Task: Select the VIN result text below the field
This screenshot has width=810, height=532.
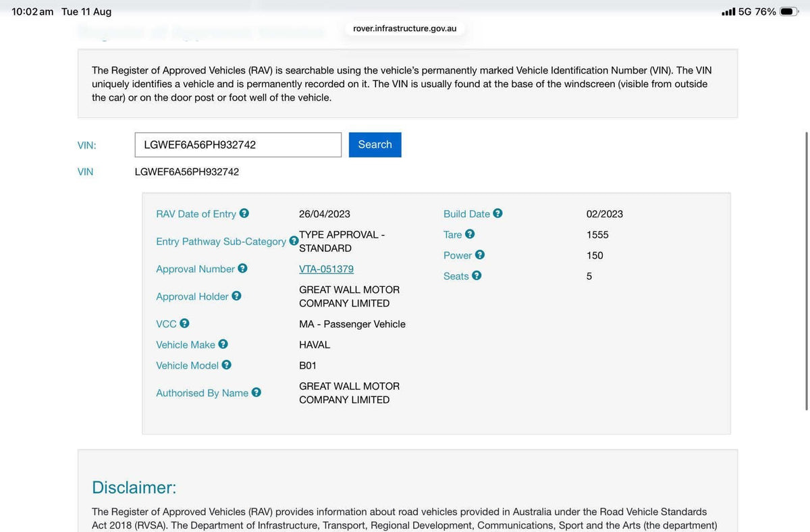Action: (187, 171)
